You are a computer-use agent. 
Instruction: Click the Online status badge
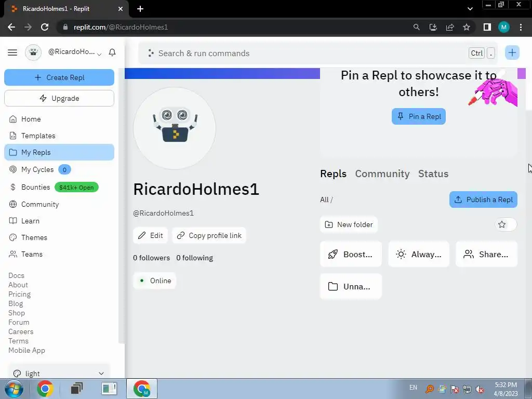click(155, 281)
